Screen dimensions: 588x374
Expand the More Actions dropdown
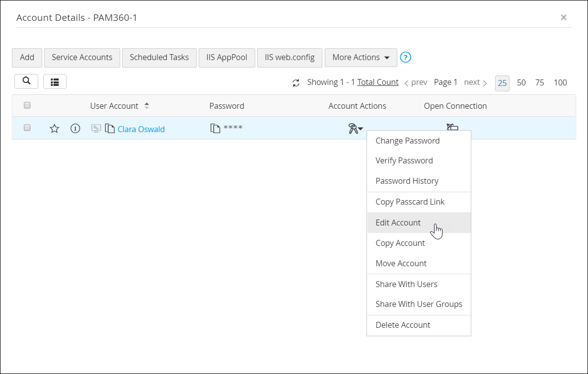coord(361,58)
